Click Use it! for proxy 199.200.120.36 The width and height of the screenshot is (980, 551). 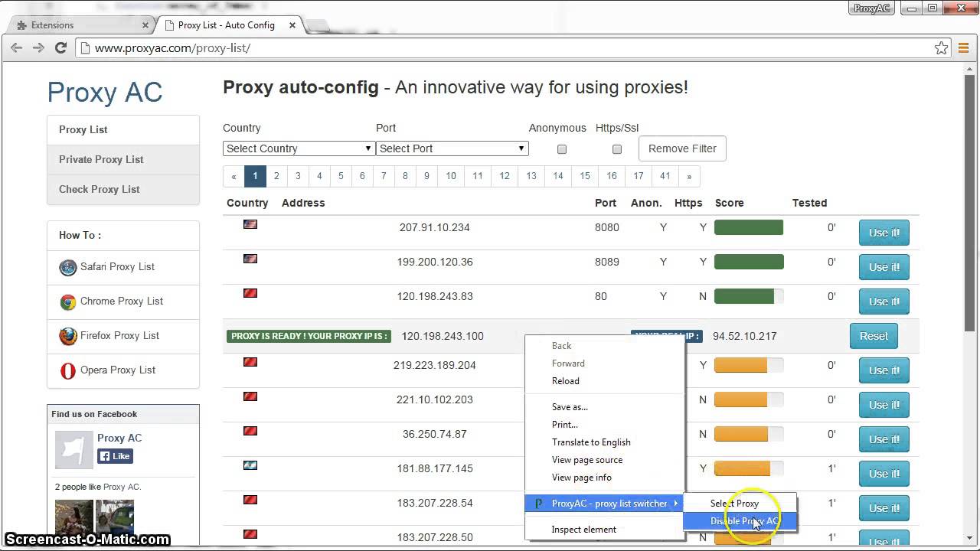pyautogui.click(x=884, y=267)
